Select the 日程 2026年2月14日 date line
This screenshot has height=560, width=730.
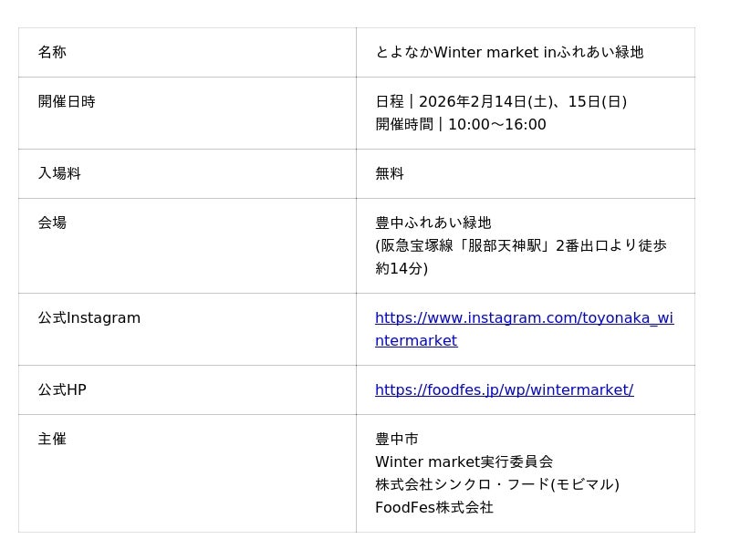pyautogui.click(x=501, y=102)
